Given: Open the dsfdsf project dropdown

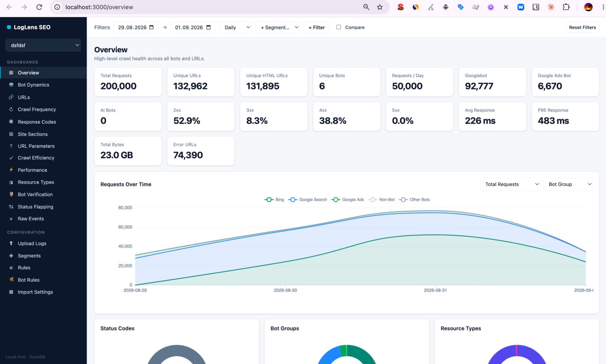Looking at the screenshot, I should tap(43, 45).
